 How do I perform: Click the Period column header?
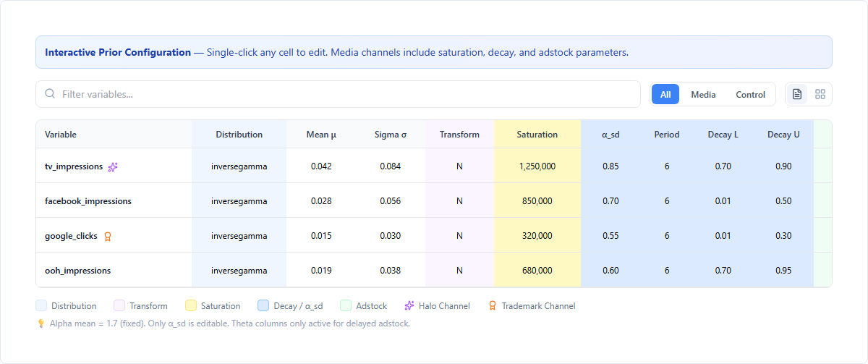(x=667, y=135)
